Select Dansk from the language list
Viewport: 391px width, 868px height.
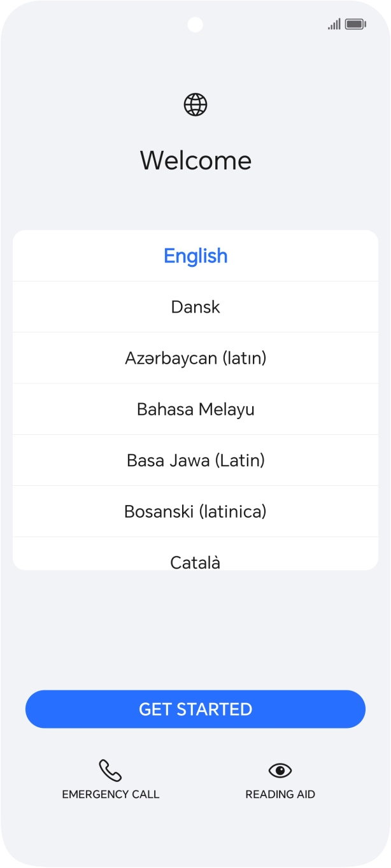pos(195,306)
